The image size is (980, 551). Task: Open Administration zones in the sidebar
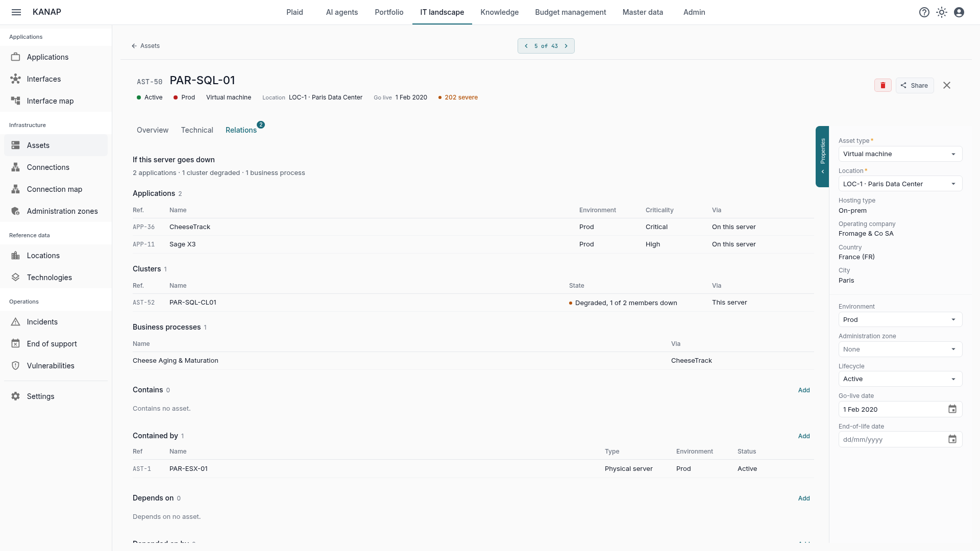(x=56, y=211)
